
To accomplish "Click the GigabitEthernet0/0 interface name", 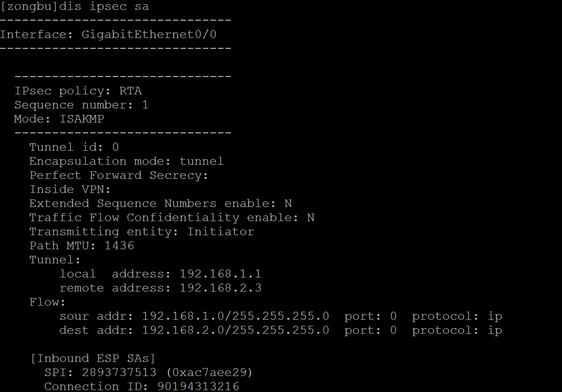I will point(149,34).
